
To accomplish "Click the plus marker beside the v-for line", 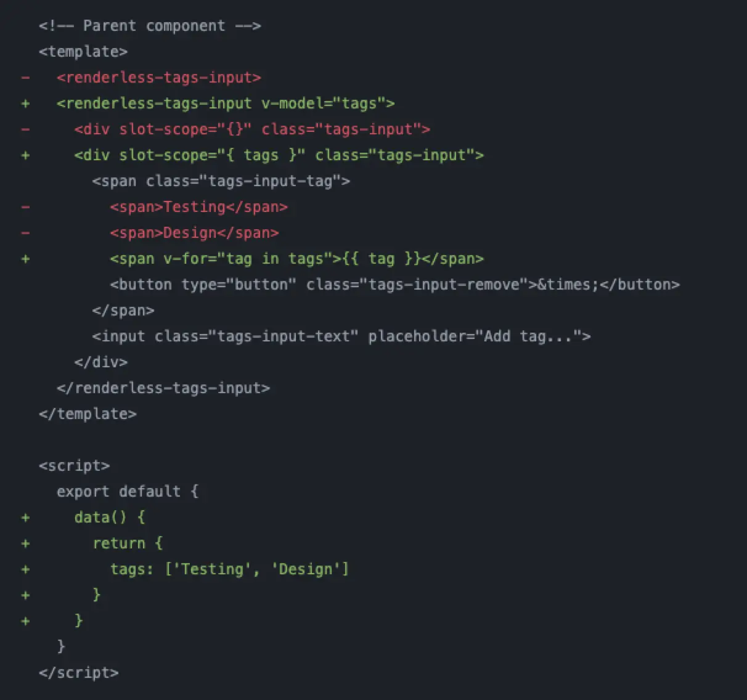I will click(x=25, y=259).
